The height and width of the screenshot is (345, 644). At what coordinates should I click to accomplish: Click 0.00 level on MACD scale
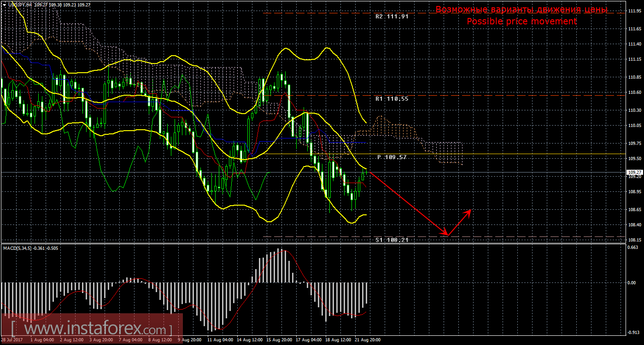point(632,282)
